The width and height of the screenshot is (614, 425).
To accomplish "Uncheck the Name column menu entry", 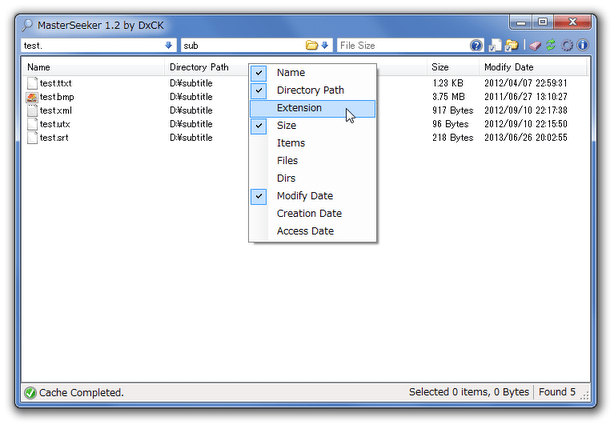I will tap(312, 72).
